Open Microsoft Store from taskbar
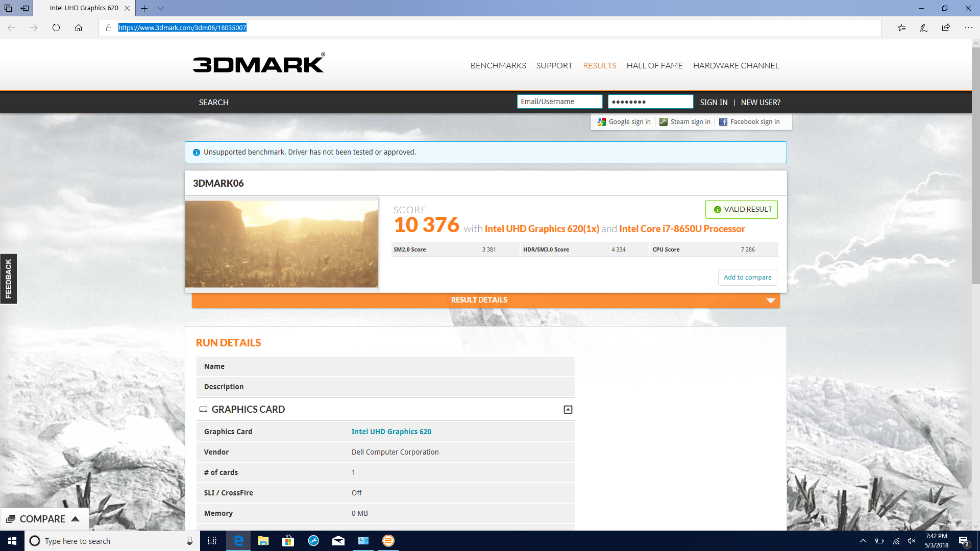Viewport: 980px width, 551px height. (288, 541)
